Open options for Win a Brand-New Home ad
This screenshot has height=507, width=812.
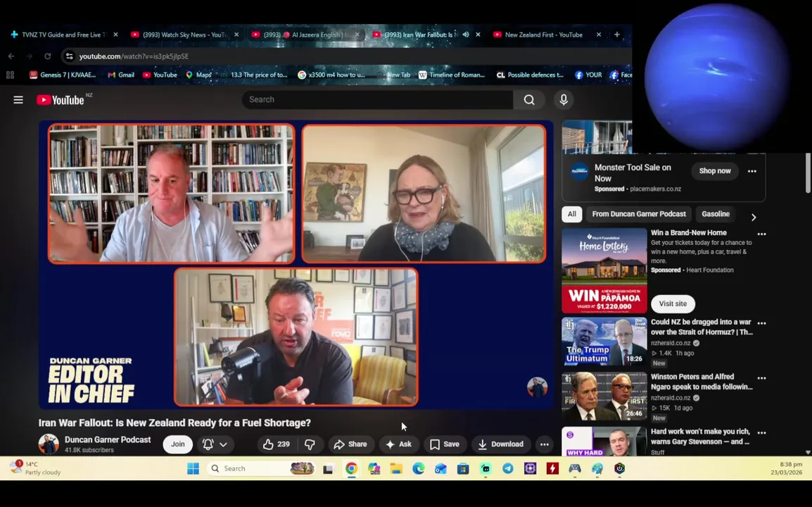762,234
